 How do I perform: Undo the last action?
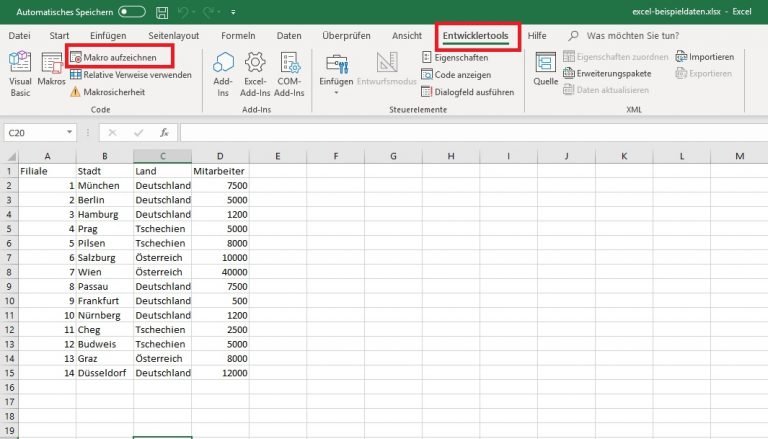[x=184, y=12]
